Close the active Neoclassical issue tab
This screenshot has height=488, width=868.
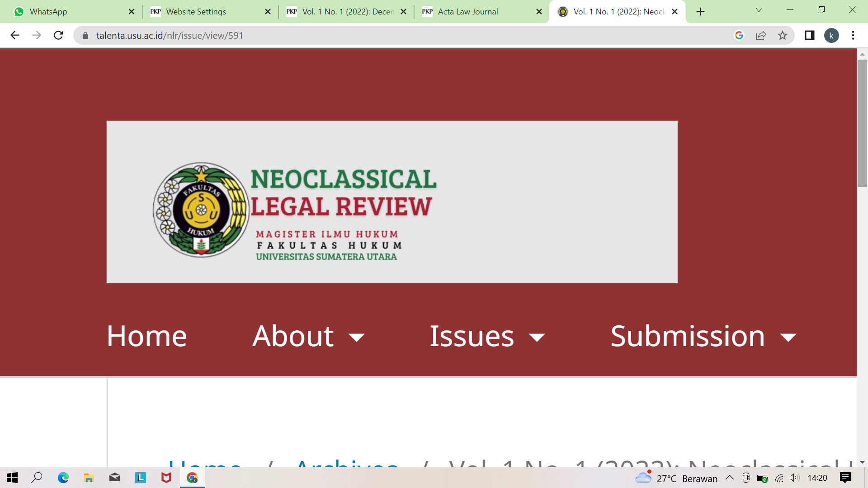[x=675, y=12]
